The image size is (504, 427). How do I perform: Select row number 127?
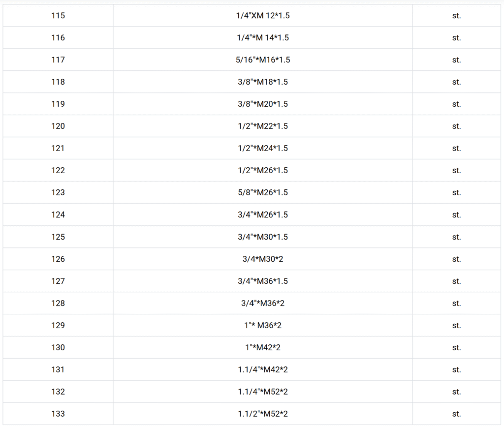click(58, 281)
